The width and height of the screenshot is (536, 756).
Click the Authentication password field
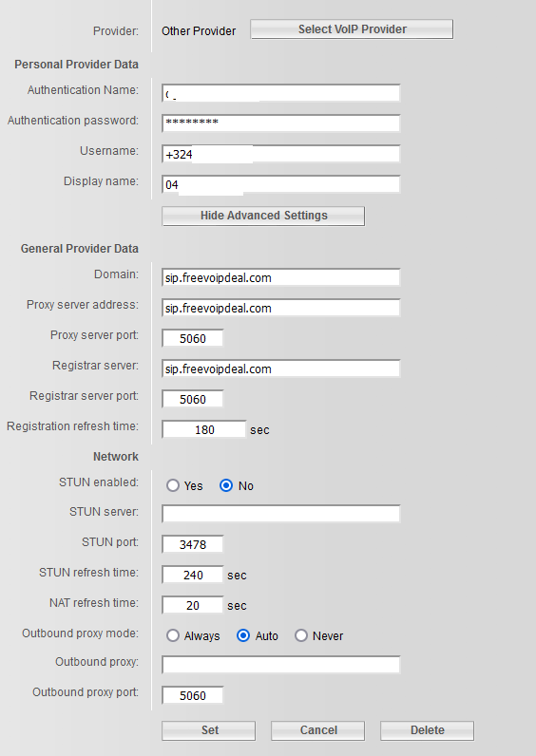[280, 123]
